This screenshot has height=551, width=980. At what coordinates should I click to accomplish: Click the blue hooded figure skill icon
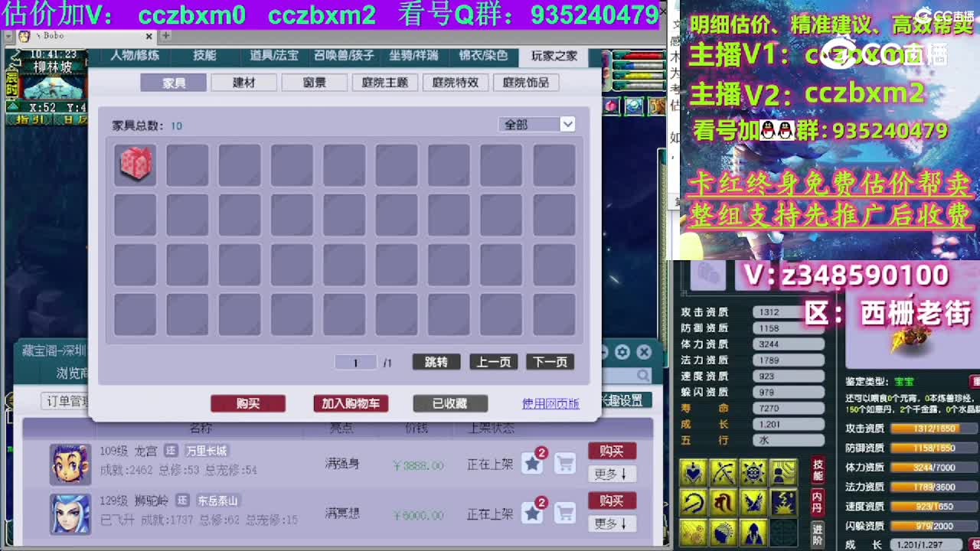pos(753,533)
